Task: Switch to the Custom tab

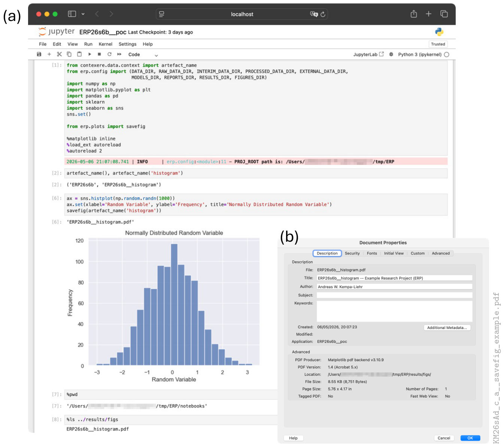Action: (x=418, y=253)
